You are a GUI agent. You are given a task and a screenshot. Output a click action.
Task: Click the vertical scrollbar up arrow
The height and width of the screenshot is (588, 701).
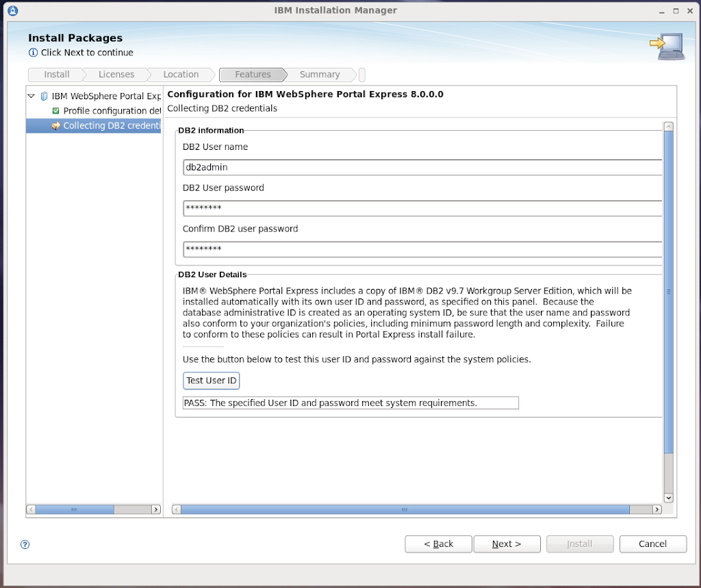[x=668, y=127]
